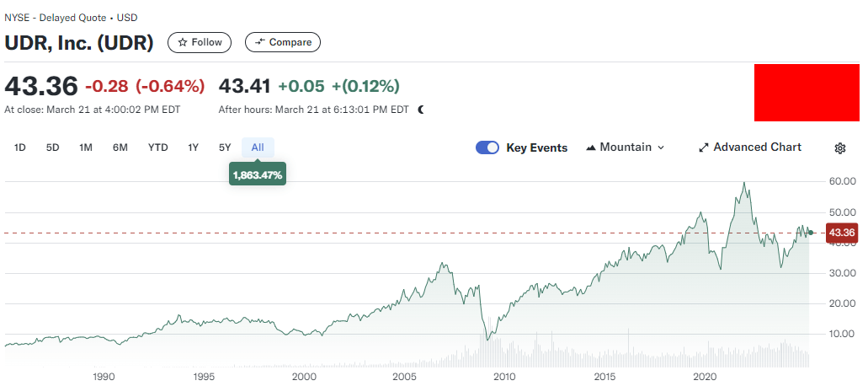
Task: Click the -0.28 (-0.64%) change value
Action: pos(145,87)
